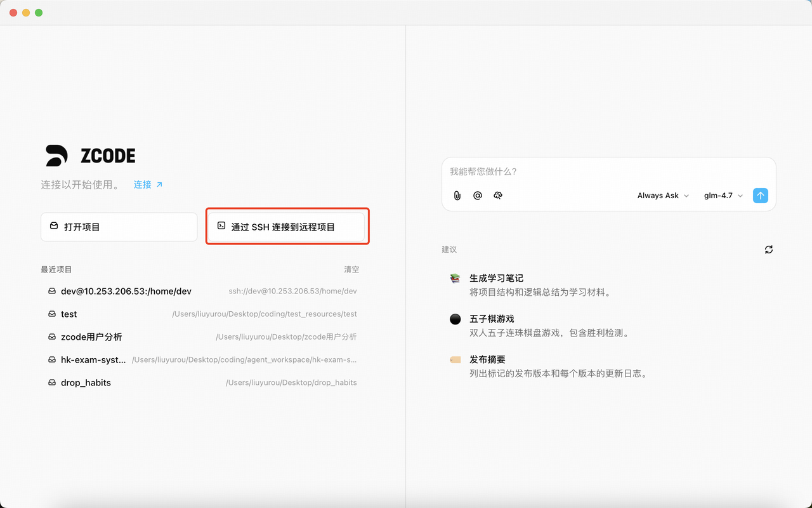Click the 连接 link
The image size is (812, 508).
[x=143, y=184]
